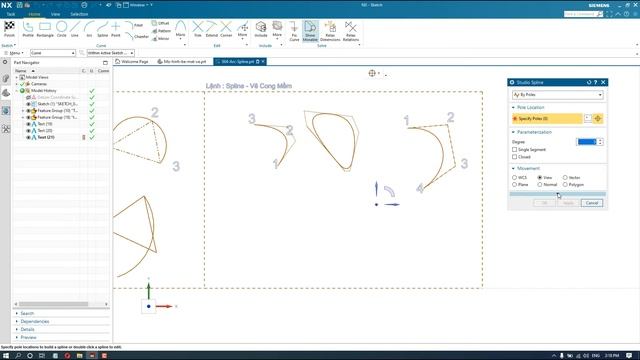Click the Include geometry tool

coord(261,29)
